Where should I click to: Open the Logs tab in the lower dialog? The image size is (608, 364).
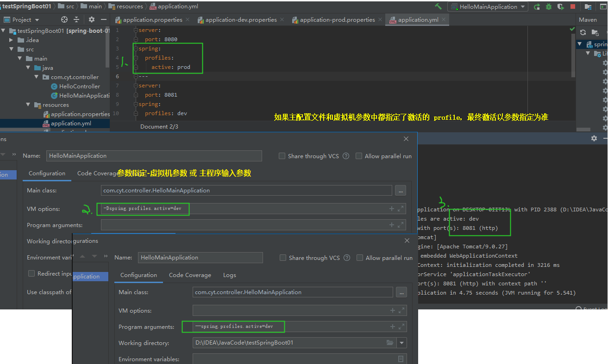[229, 275]
